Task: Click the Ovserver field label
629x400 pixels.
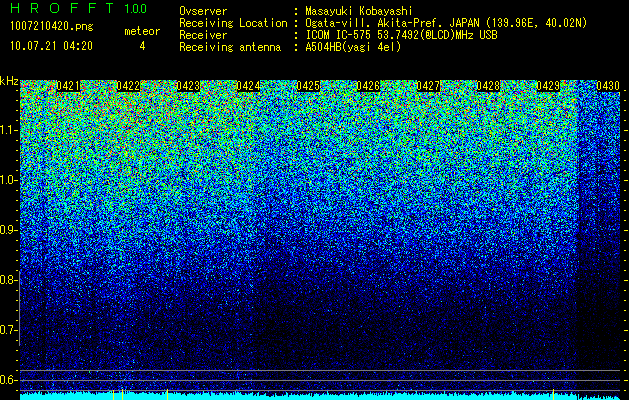Action: point(203,11)
